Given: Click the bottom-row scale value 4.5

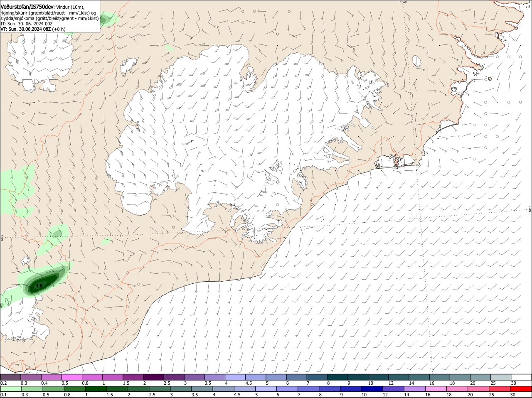Looking at the screenshot, I should (237, 395).
